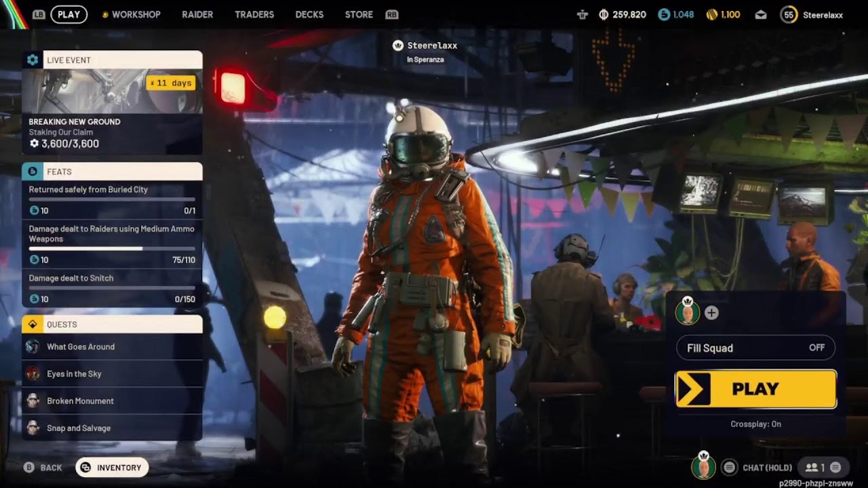Open the party members count icon
This screenshot has width=868, height=488.
click(x=814, y=467)
